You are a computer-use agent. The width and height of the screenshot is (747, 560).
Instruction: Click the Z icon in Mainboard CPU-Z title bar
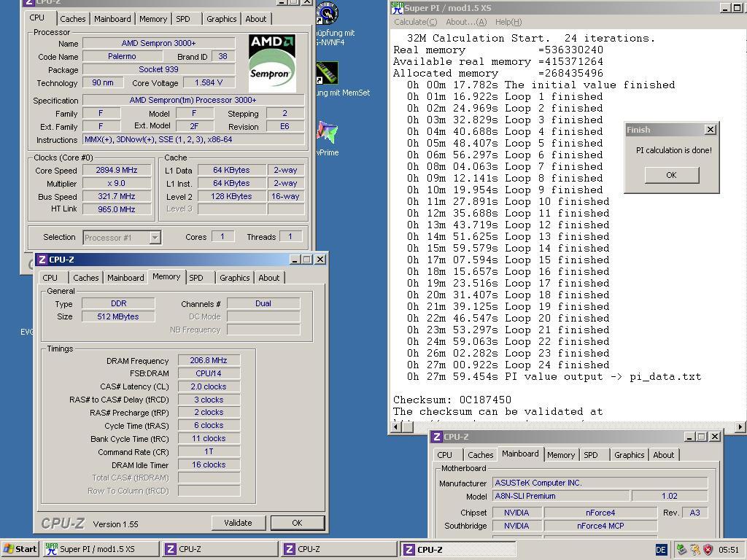coord(437,437)
